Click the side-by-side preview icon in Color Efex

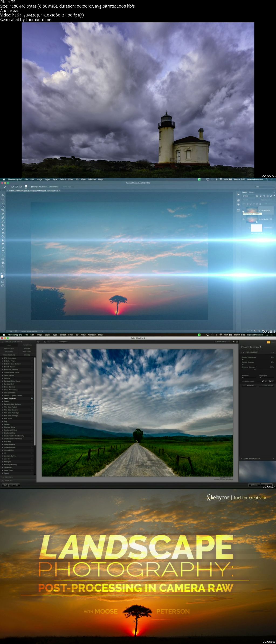coord(53,342)
